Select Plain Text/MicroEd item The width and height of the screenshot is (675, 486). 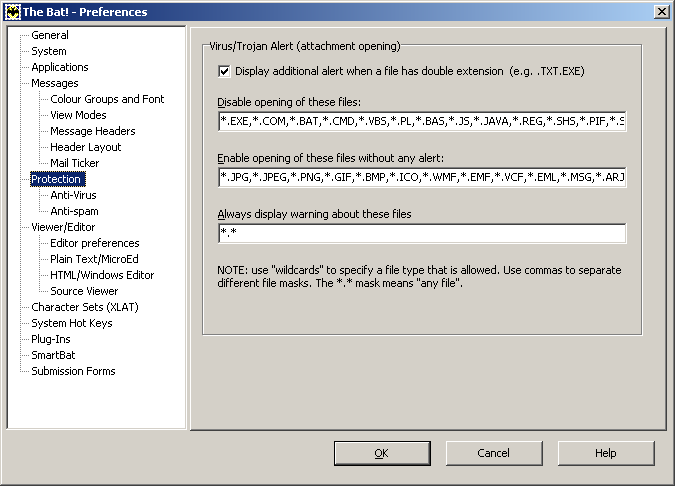(x=94, y=259)
